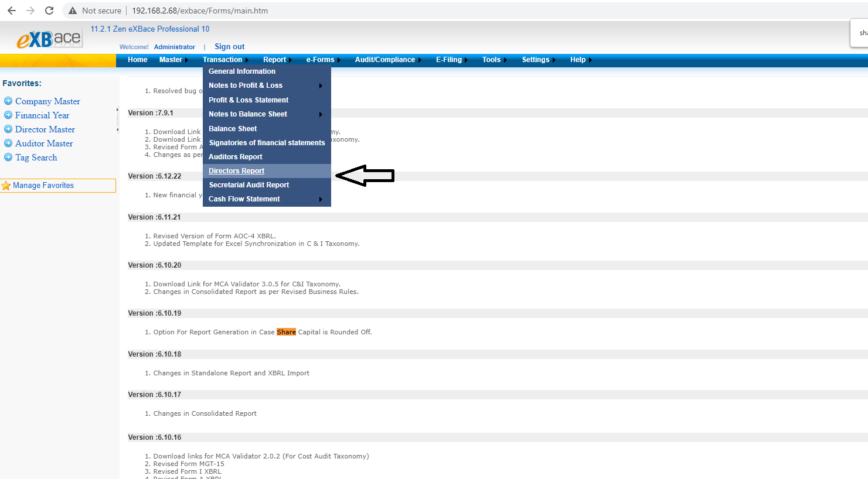Image resolution: width=868 pixels, height=479 pixels.
Task: Click the Manage Favorites button
Action: click(x=58, y=186)
